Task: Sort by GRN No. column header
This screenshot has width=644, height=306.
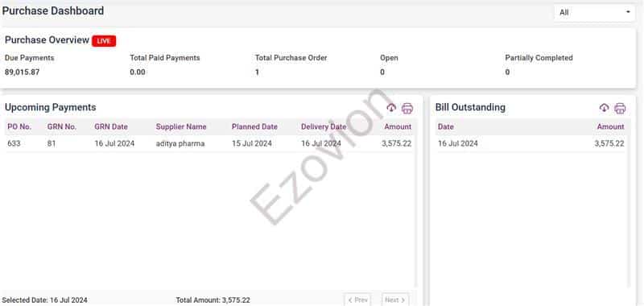Action: (x=62, y=127)
